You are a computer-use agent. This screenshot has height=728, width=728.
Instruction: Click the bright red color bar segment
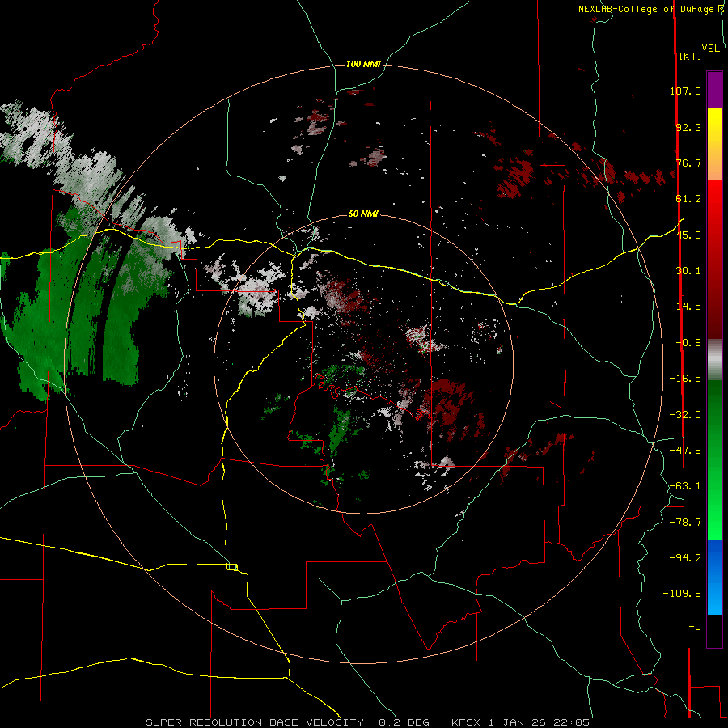click(x=714, y=198)
